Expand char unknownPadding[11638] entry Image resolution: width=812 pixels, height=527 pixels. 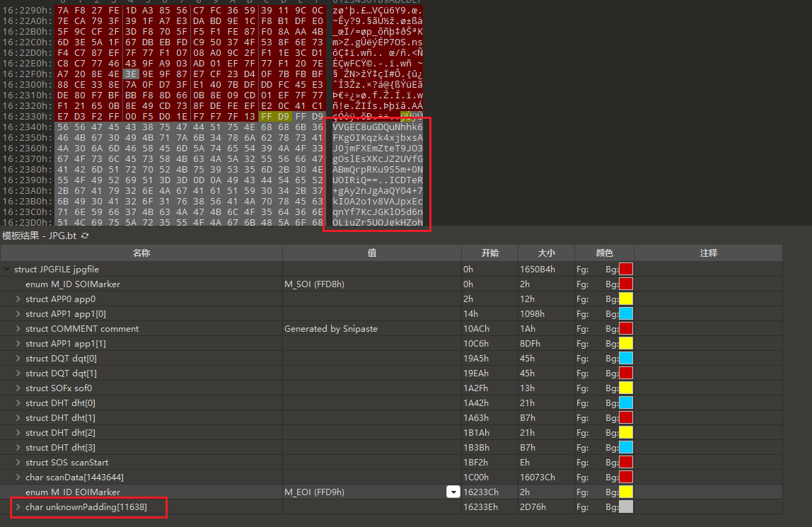click(x=18, y=507)
